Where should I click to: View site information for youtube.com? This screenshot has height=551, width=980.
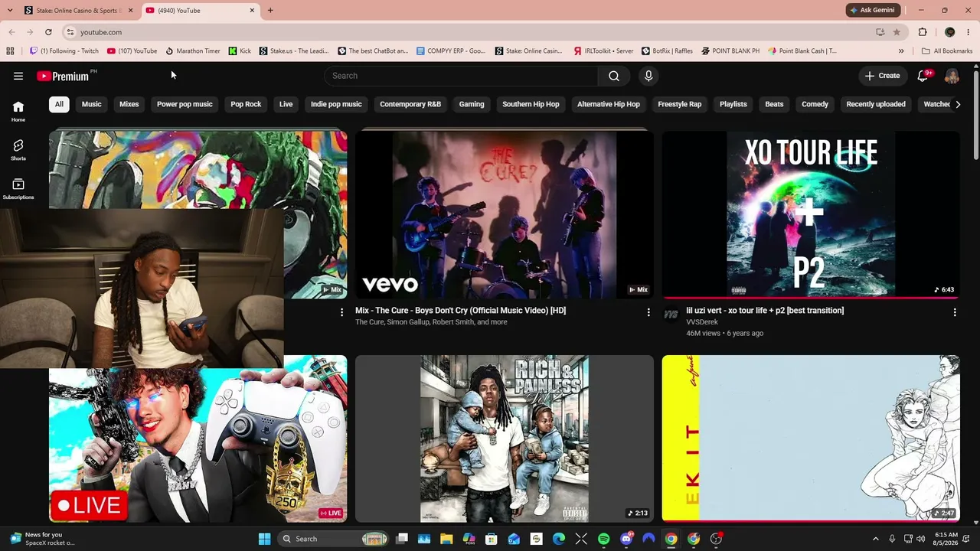[70, 32]
